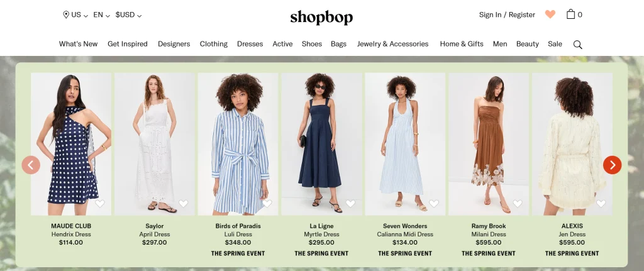Screen dimensions: 644x271
Task: Expand the EN language dropdown
Action: (x=101, y=15)
